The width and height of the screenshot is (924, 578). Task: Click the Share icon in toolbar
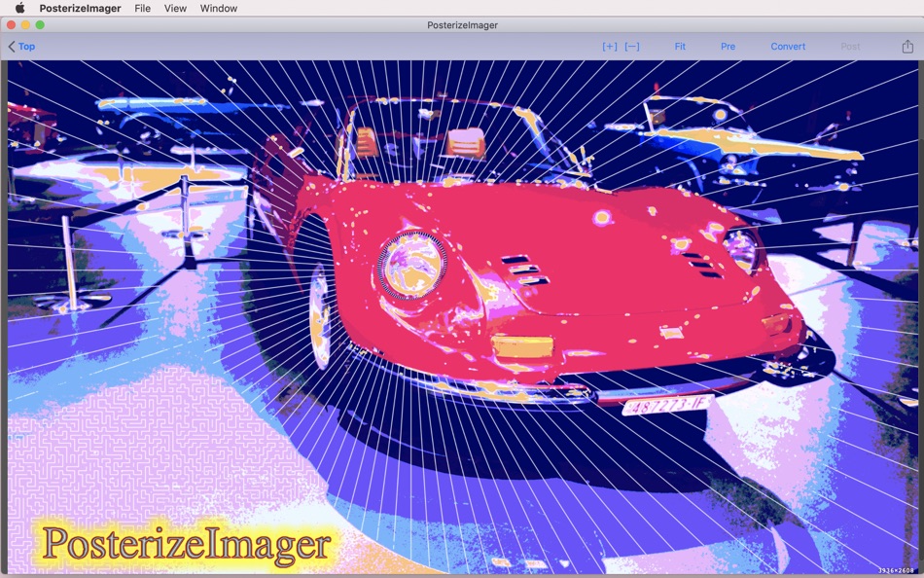(907, 46)
